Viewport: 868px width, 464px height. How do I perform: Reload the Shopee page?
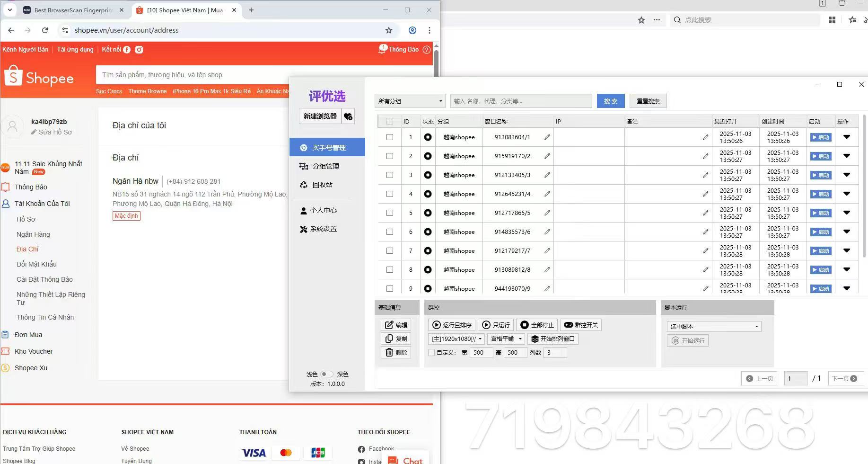[45, 30]
